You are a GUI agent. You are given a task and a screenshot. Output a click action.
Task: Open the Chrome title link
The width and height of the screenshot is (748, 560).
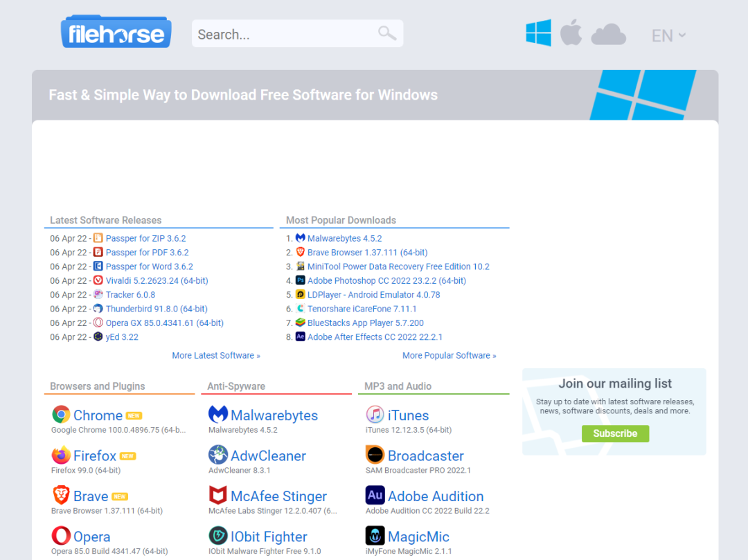click(x=98, y=415)
